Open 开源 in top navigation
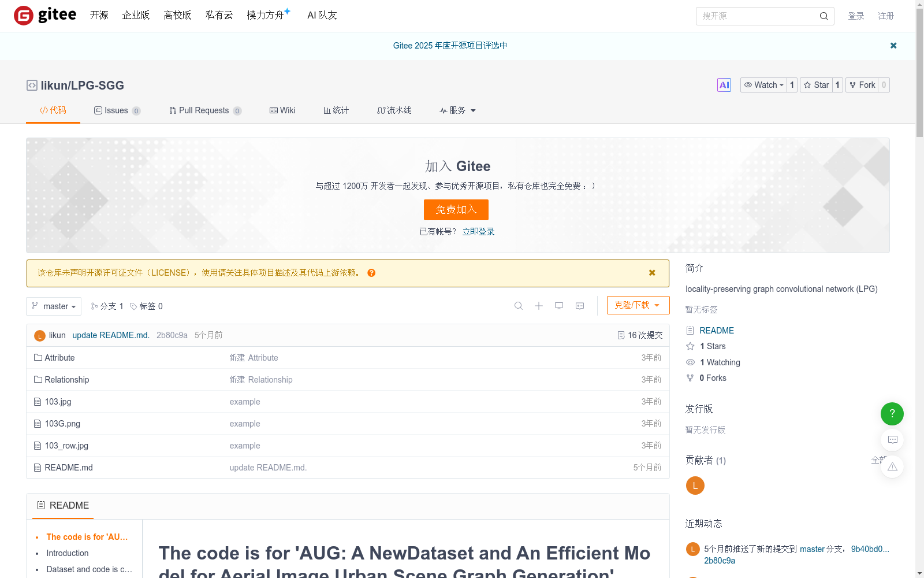924x578 pixels. coord(99,16)
